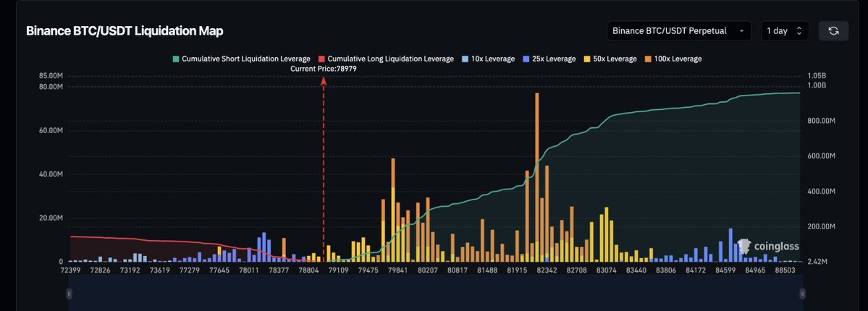Screen dimensions: 868x311
Task: Click the right axis label 1.05B
Action: (x=817, y=75)
